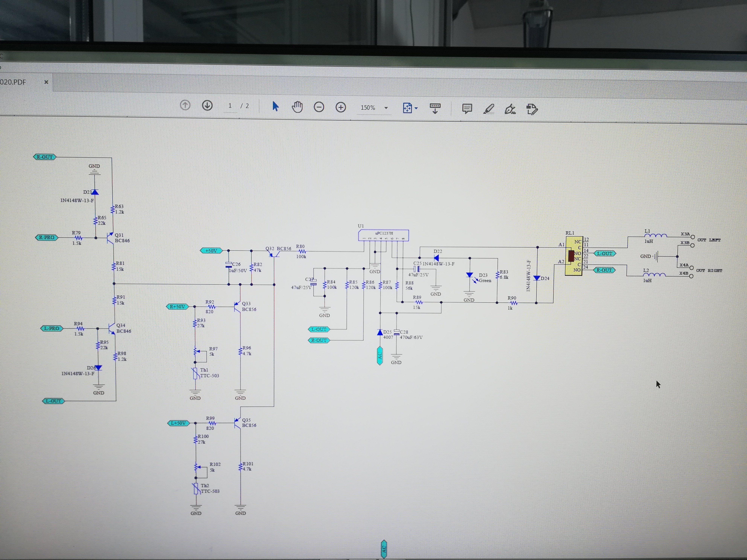Viewport: 747px width, 560px height.
Task: Open the 150% zoom level dropdown
Action: coord(386,108)
